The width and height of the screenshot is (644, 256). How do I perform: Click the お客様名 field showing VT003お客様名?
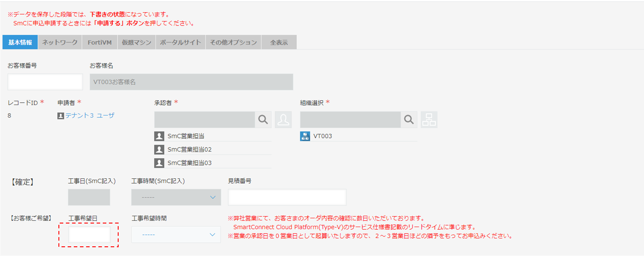click(192, 82)
